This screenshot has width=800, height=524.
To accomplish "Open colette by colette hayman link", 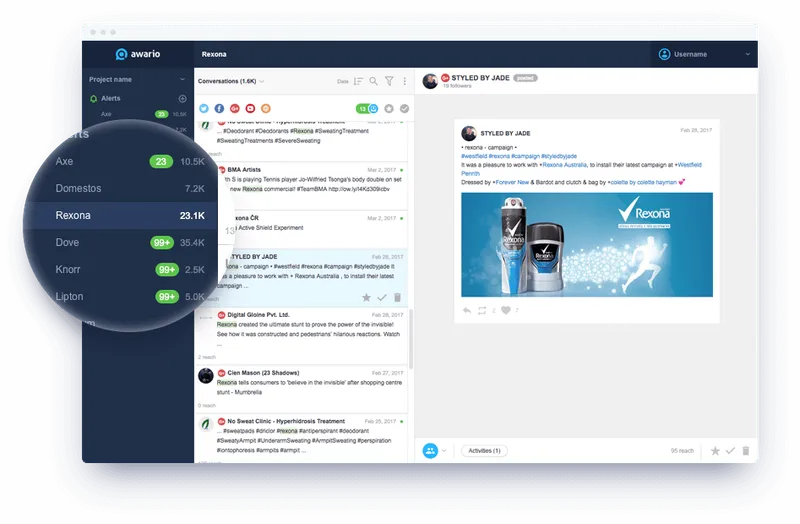I will tap(643, 182).
